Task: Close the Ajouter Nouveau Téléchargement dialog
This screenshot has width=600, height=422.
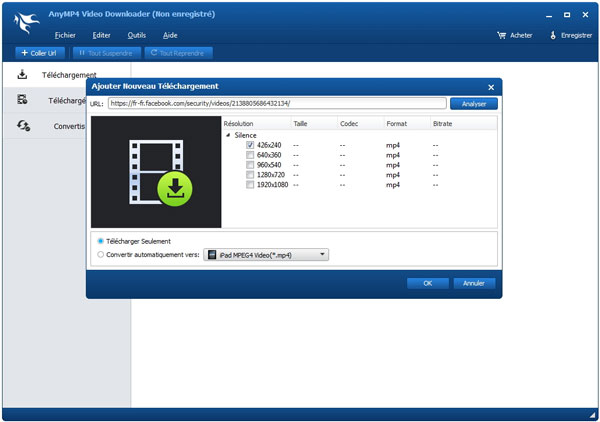Action: point(490,88)
